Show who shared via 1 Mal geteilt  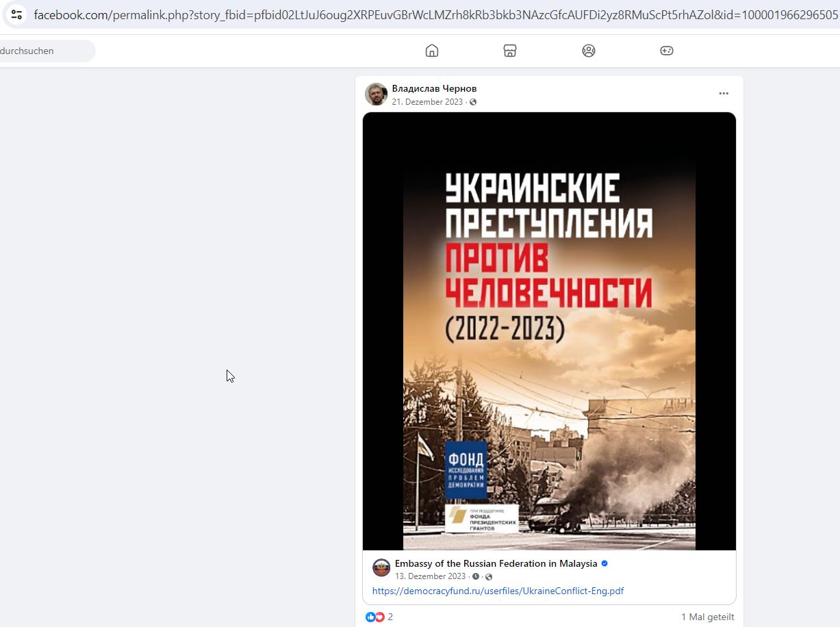(708, 617)
